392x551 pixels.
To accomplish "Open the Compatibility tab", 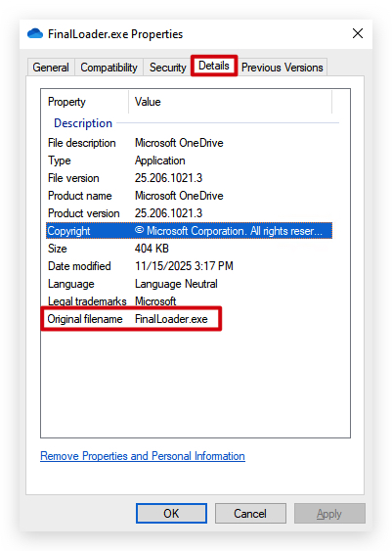I will pos(109,68).
